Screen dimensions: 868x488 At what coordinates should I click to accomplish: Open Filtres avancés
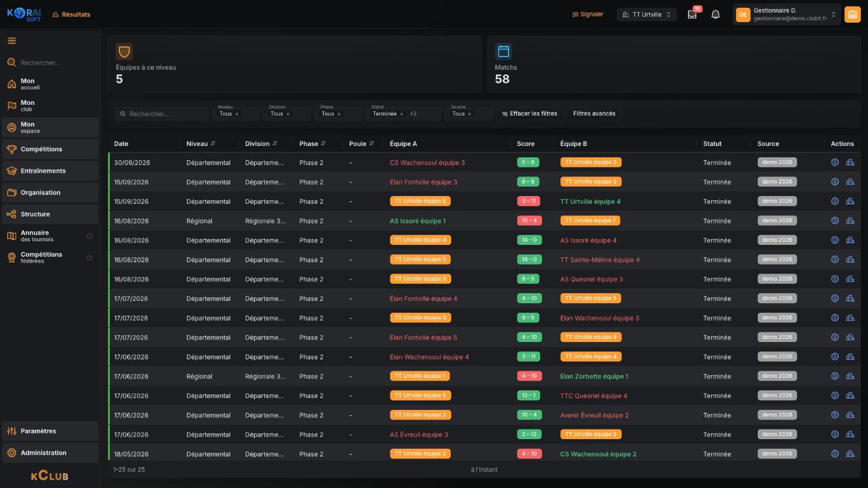click(x=594, y=114)
